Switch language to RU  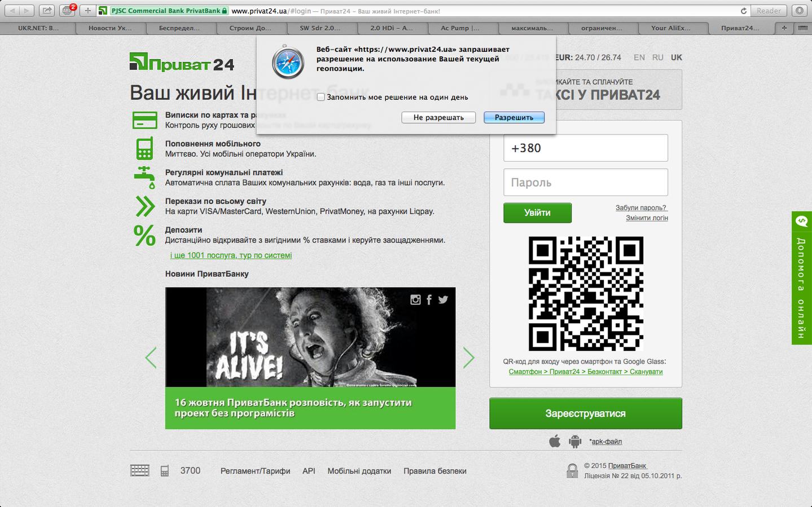pos(657,57)
